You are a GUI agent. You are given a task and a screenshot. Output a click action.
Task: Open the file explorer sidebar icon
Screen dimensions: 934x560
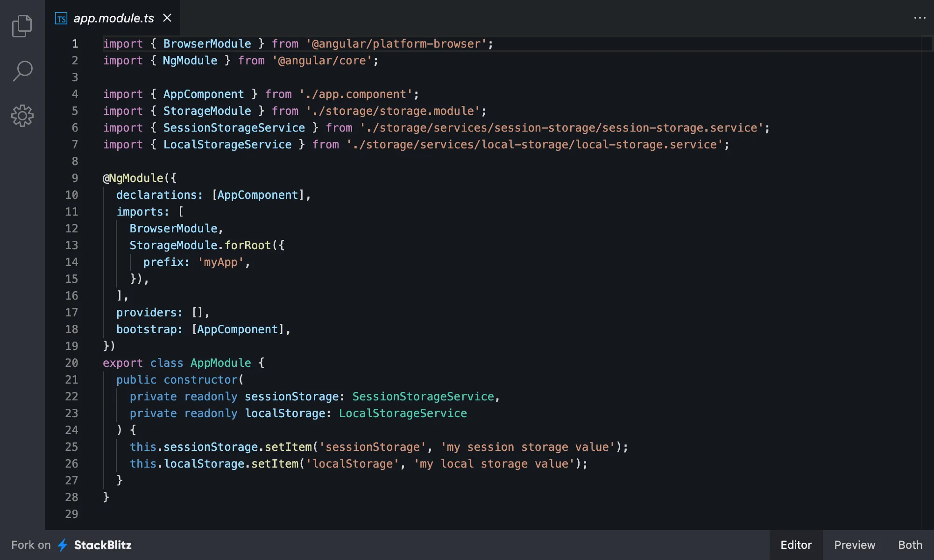22,26
